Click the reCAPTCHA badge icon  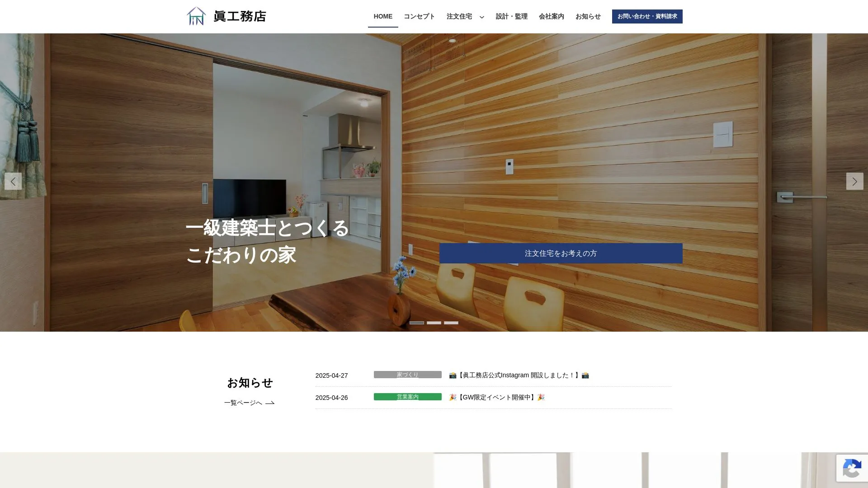pyautogui.click(x=852, y=469)
